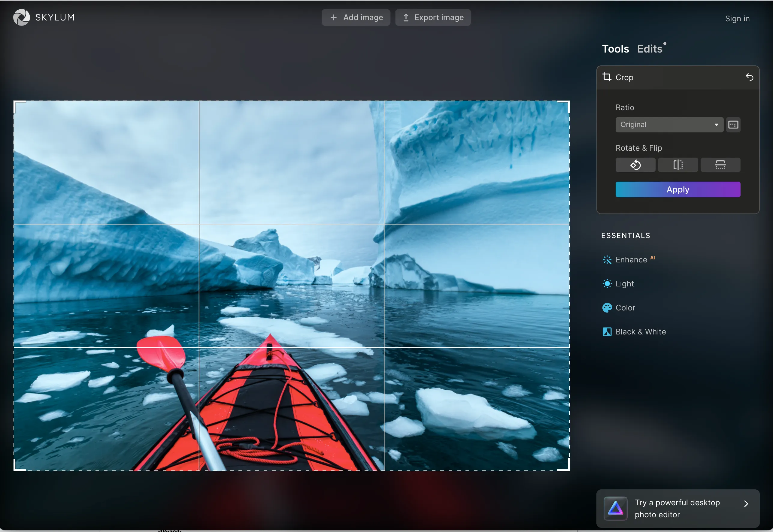Click the Crop tool reset arrow icon

click(x=749, y=77)
